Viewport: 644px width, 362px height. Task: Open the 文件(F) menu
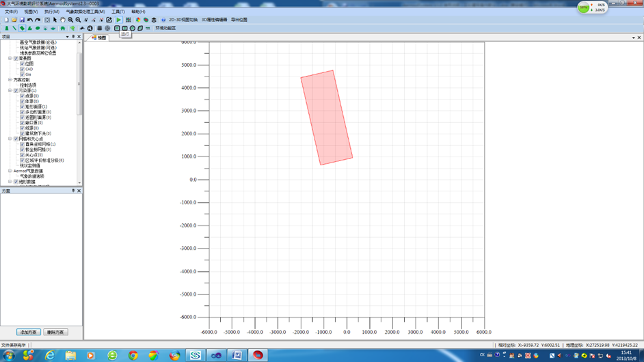coord(12,12)
